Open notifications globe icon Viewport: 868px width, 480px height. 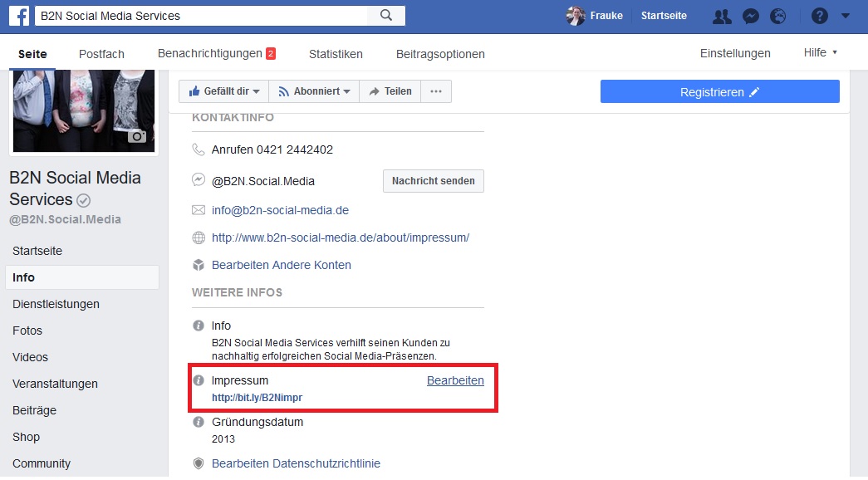pos(777,17)
